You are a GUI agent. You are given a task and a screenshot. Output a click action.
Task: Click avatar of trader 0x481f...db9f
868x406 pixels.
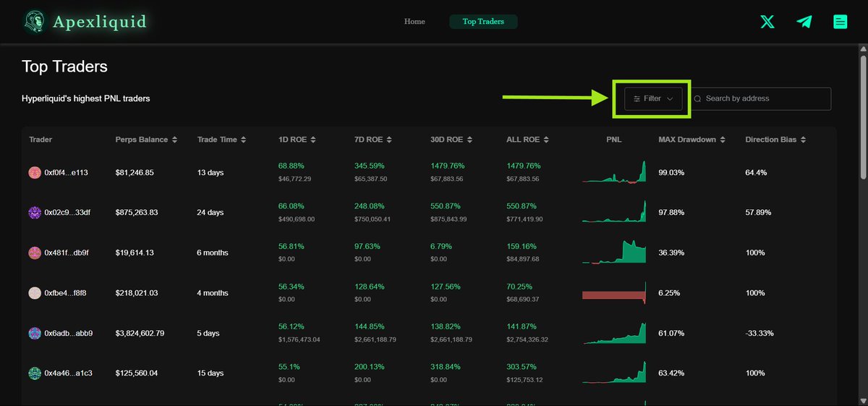tap(34, 253)
